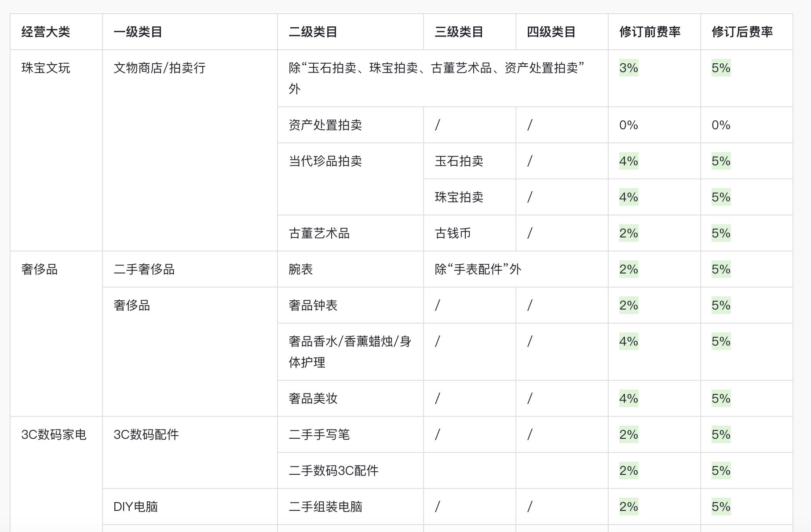This screenshot has width=811, height=532.
Task: Select the 二手奢侈品 cell
Action: (x=144, y=270)
